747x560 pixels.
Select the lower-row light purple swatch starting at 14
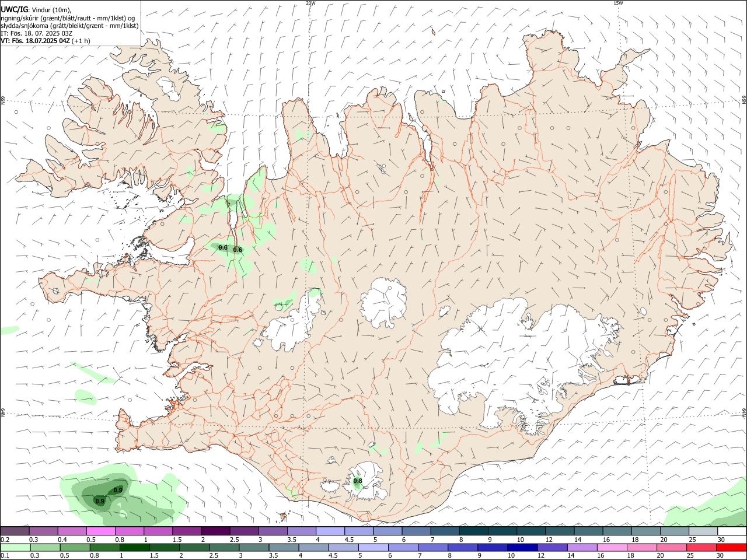[x=582, y=547]
